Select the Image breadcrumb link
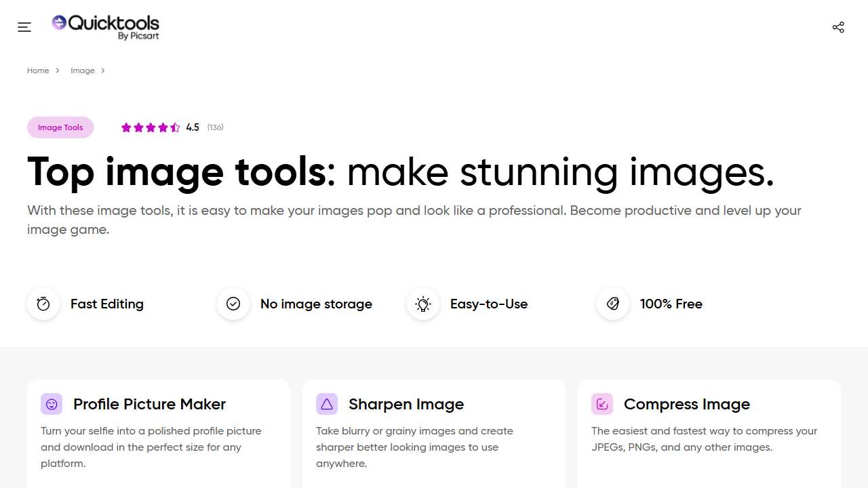 [x=83, y=70]
